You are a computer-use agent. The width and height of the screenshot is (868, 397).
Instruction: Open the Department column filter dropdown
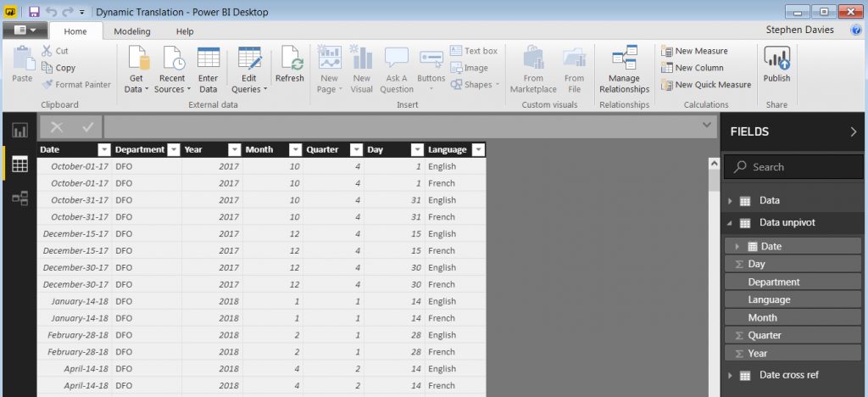[x=173, y=149]
